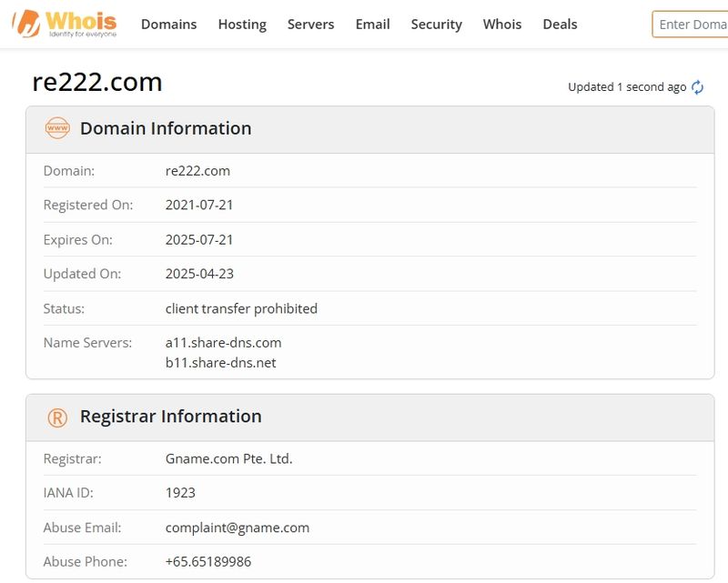Open the Email menu
Screen dimensions: 728x583
click(373, 25)
